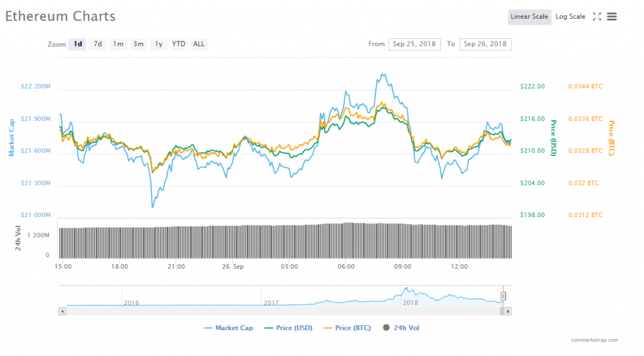Choose the YTD zoom option
This screenshot has width=644, height=356.
(x=179, y=44)
